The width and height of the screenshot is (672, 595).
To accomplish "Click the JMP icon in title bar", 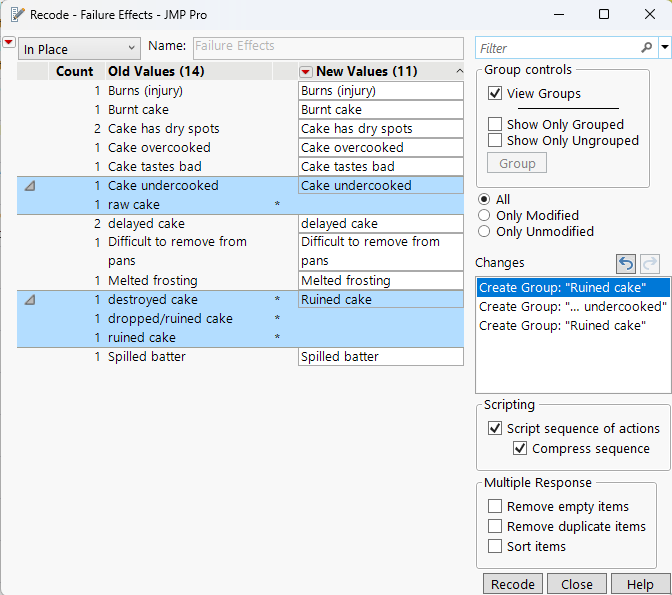I will click(17, 15).
